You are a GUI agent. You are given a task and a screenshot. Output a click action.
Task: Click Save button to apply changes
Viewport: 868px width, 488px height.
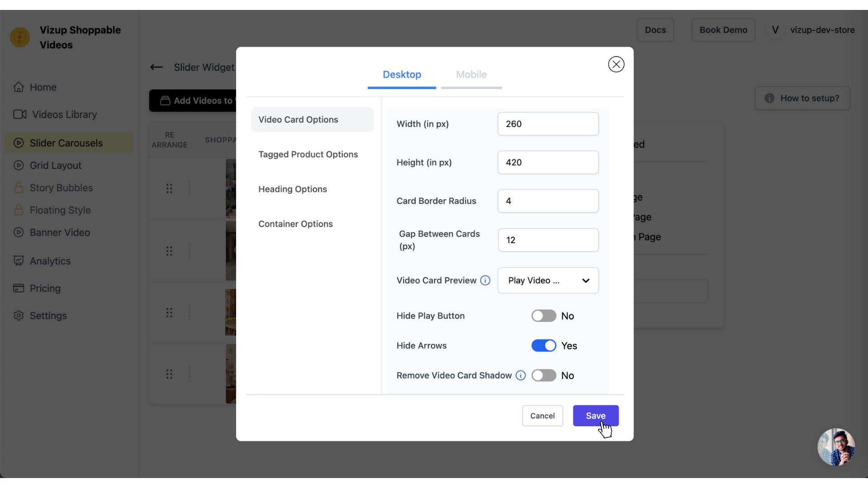(595, 415)
